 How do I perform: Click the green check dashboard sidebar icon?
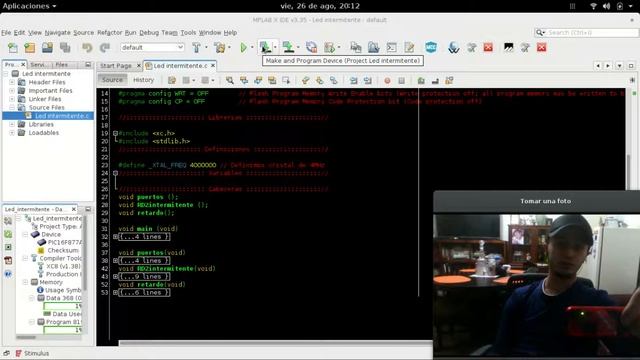click(8, 234)
